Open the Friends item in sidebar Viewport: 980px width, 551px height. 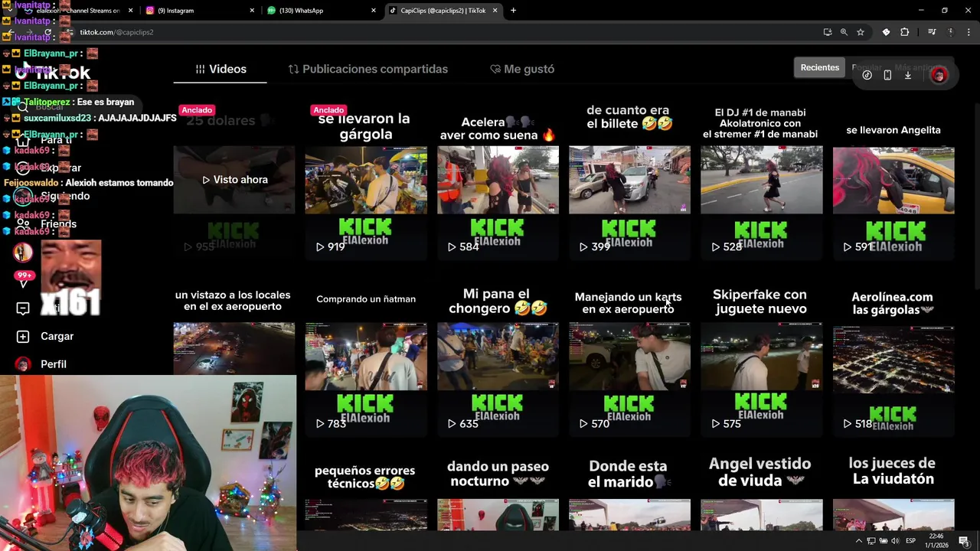tap(47, 224)
